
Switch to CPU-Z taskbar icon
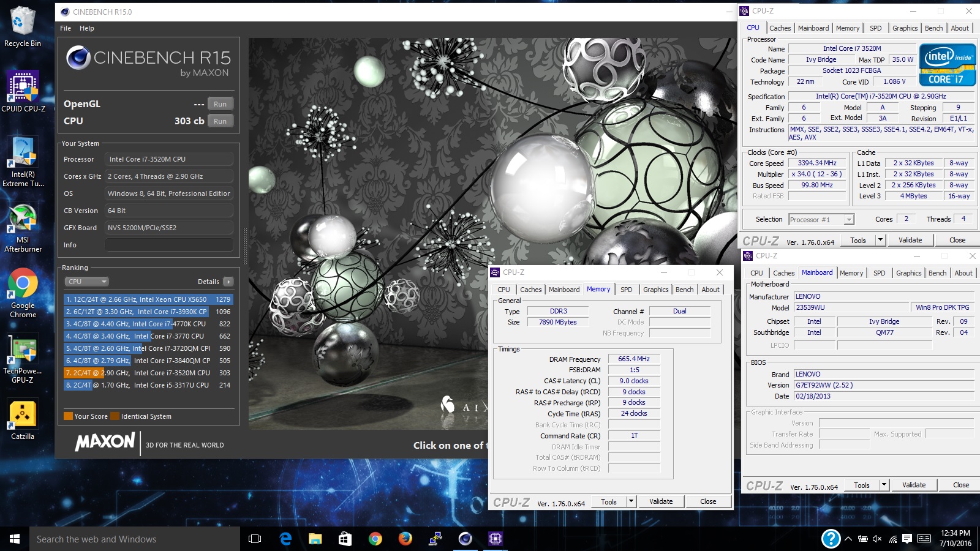496,539
